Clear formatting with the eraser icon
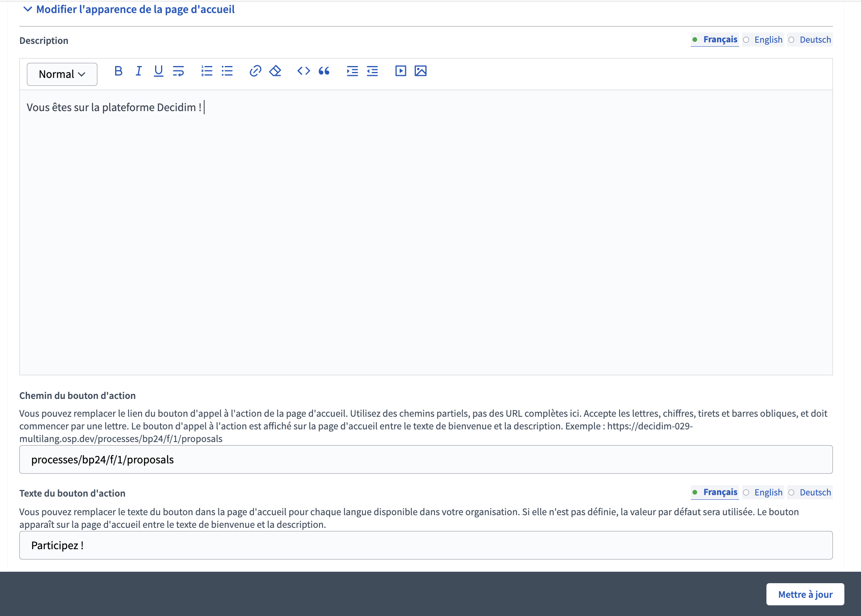The image size is (861, 616). click(x=275, y=71)
